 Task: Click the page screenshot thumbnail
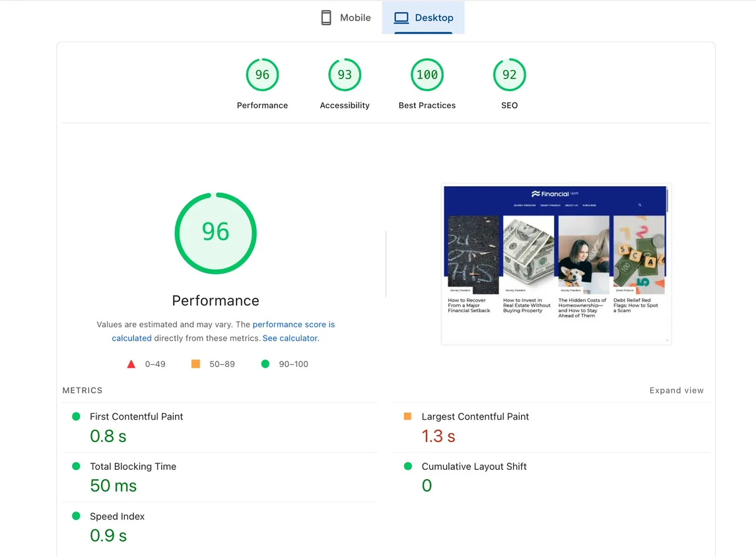click(x=556, y=264)
